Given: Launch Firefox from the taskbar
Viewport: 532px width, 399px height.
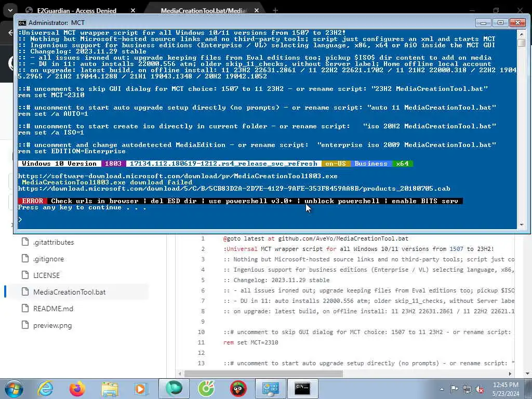Looking at the screenshot, I should pos(77,389).
